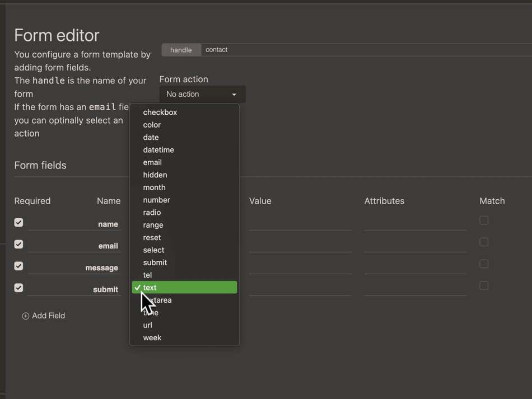This screenshot has width=532, height=399.
Task: Select the range type option
Action: [x=153, y=225]
